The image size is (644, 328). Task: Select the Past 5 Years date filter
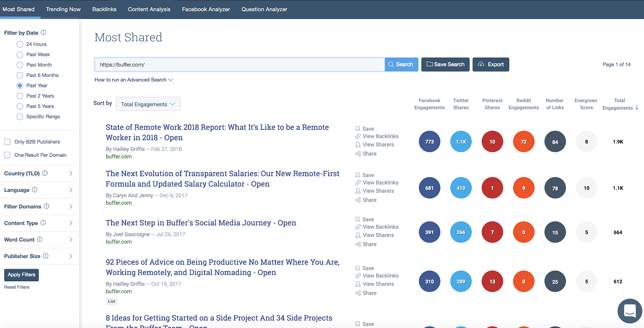20,106
